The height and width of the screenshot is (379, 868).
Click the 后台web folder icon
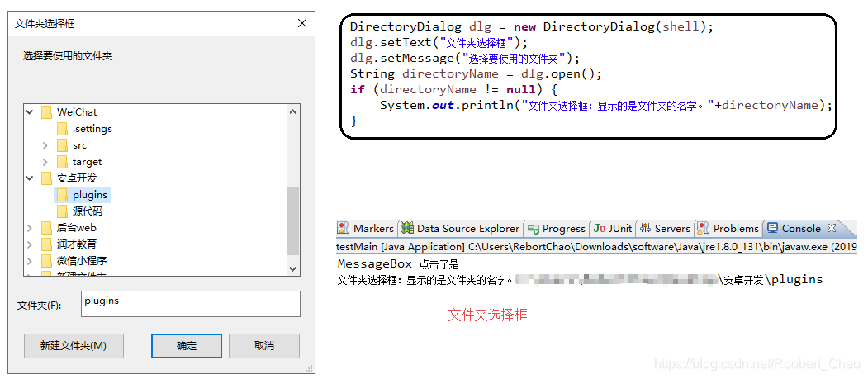[46, 227]
